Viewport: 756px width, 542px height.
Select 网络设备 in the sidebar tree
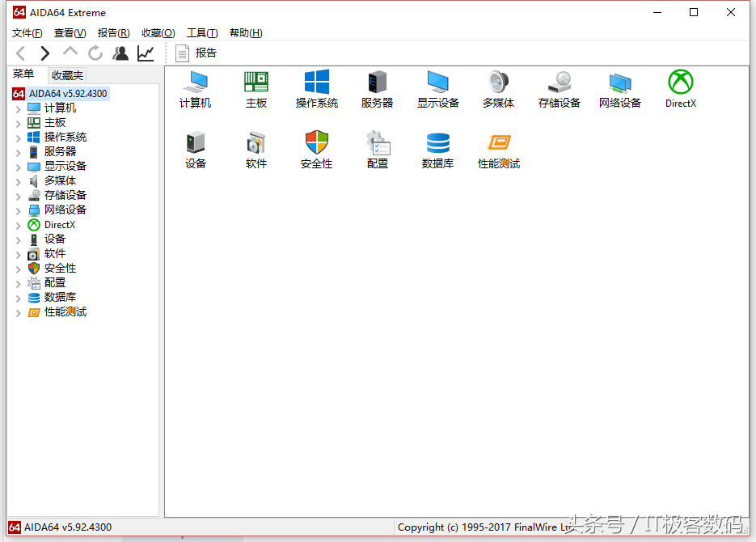(x=57, y=210)
